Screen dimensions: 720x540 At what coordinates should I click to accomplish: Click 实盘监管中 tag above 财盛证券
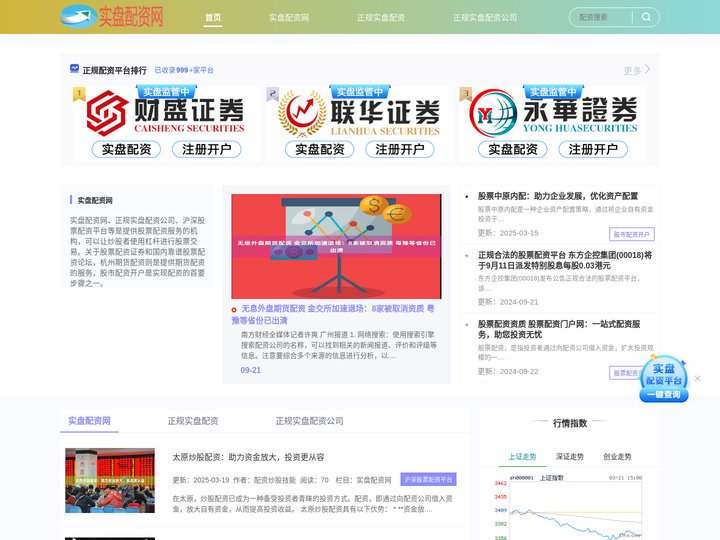(166, 91)
